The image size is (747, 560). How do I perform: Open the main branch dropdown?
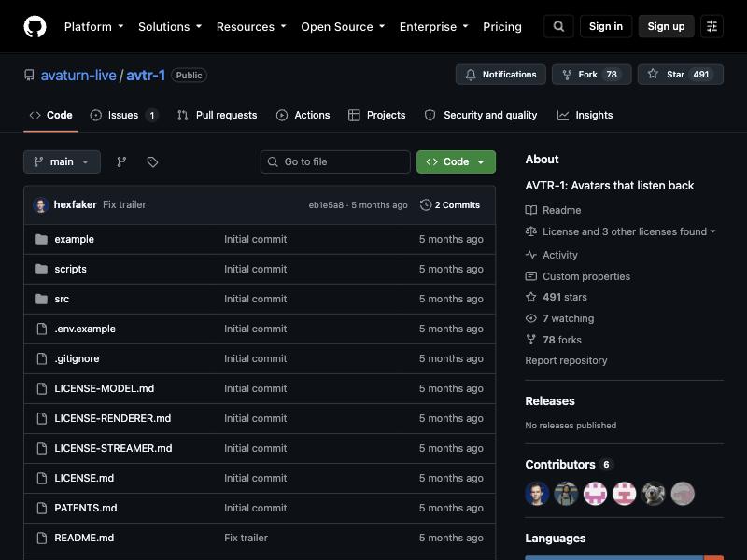click(62, 161)
